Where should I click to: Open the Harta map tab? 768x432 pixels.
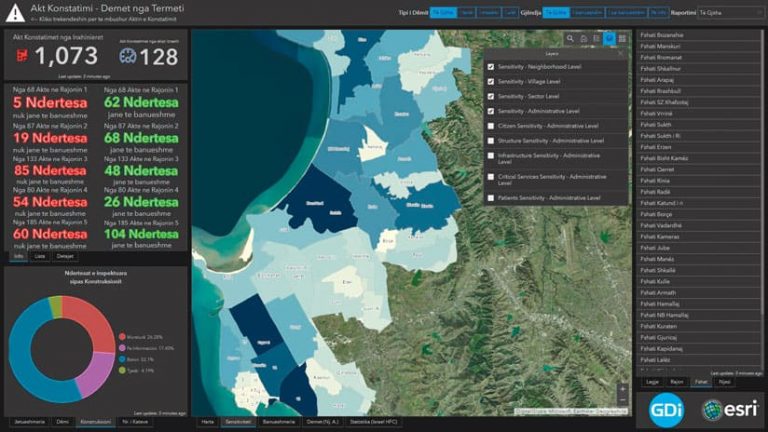(x=208, y=422)
